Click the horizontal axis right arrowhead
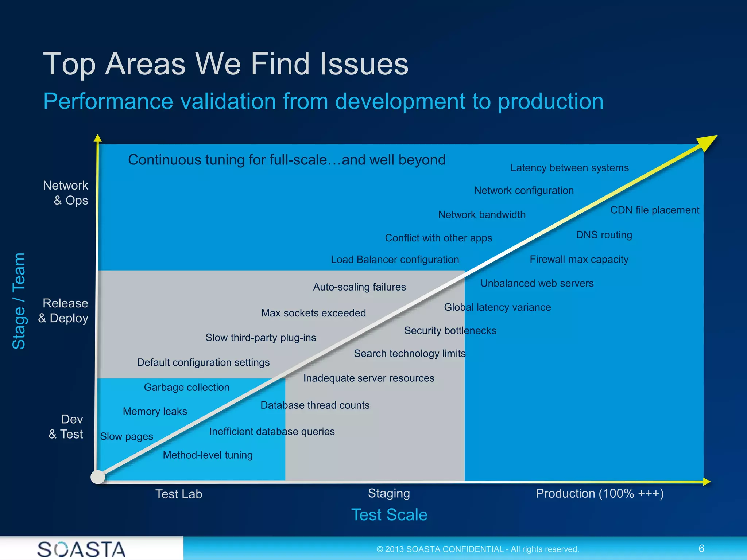This screenshot has width=747, height=560. pyautogui.click(x=707, y=482)
